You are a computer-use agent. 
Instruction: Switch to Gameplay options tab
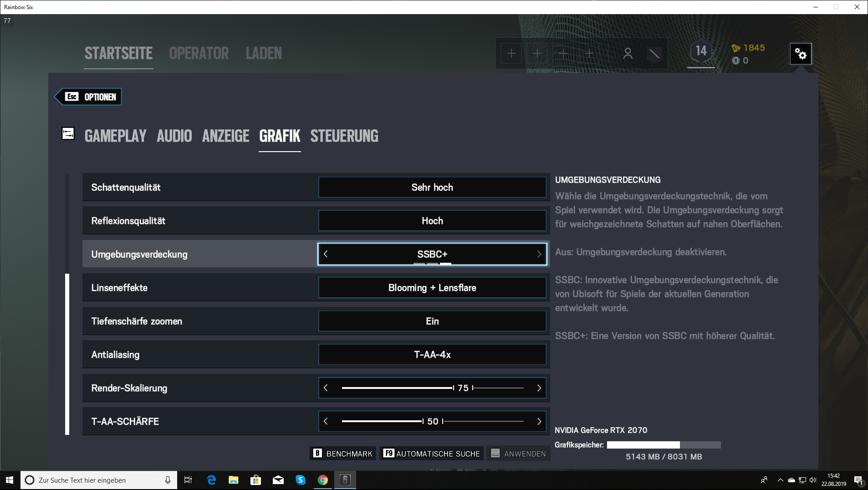click(116, 136)
